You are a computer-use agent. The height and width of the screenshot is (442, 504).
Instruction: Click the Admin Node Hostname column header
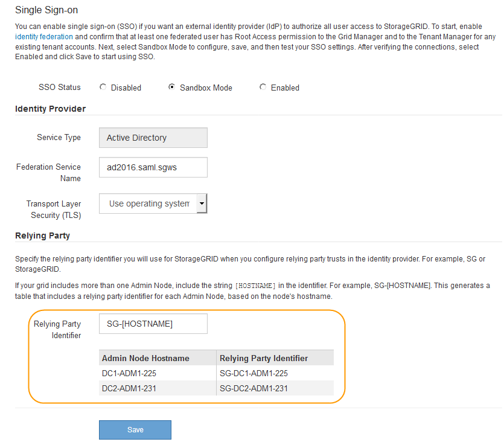pyautogui.click(x=145, y=358)
